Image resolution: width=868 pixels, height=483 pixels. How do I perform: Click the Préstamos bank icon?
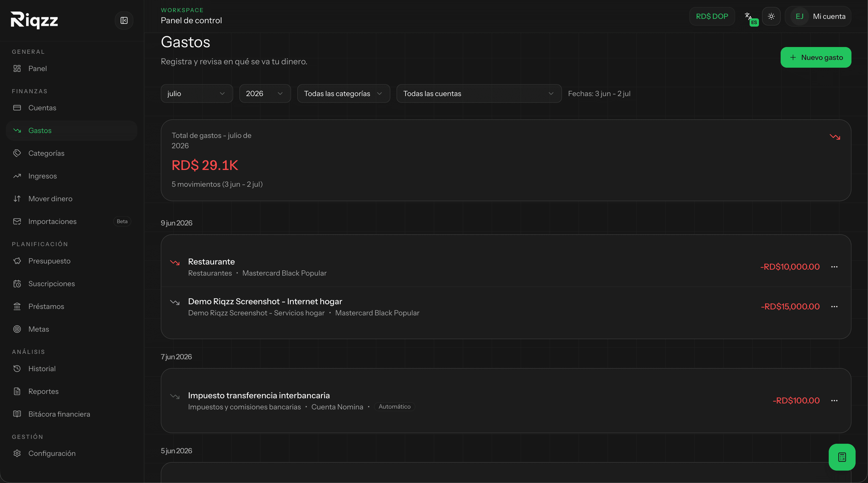coord(17,306)
